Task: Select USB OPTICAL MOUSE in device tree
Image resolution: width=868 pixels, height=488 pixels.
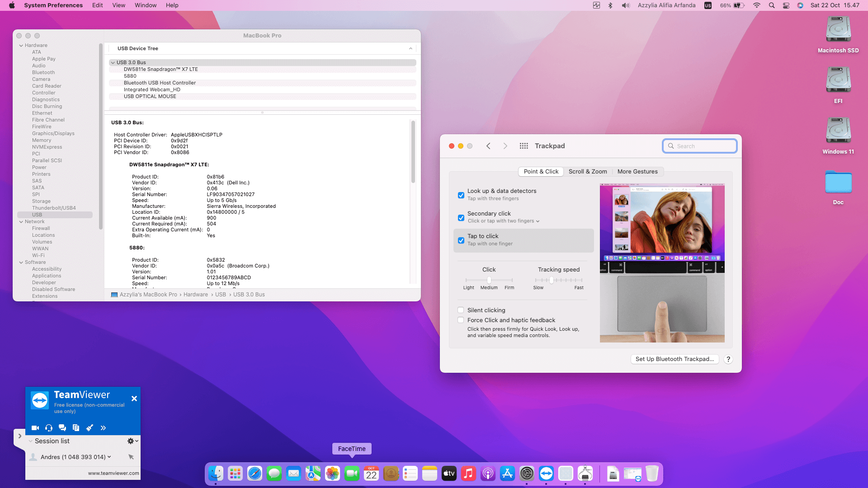Action: (x=150, y=97)
